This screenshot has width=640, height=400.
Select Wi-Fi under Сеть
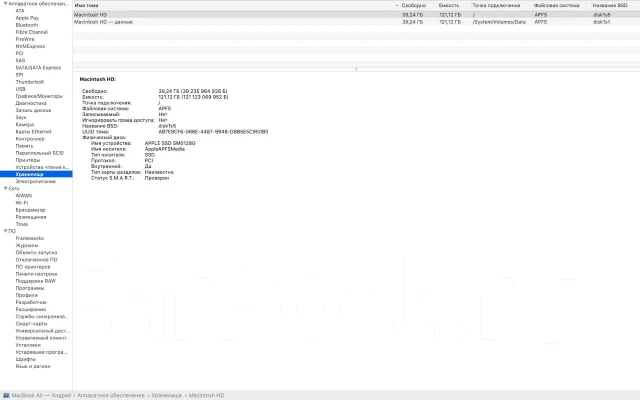[22, 202]
